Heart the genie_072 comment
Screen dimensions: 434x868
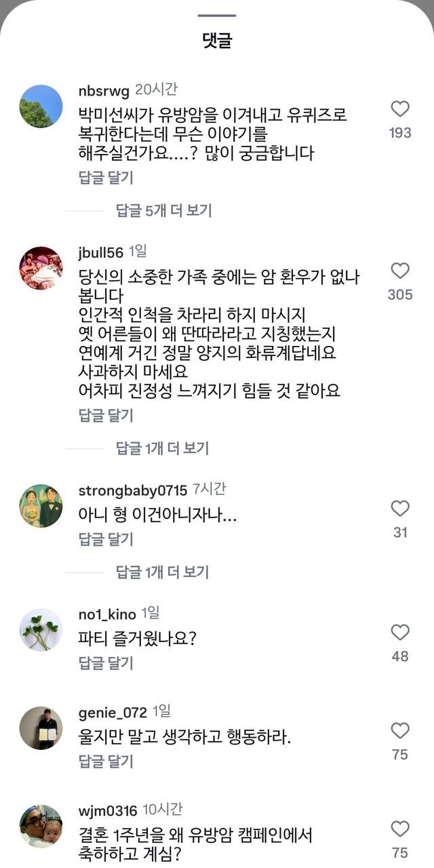tap(400, 730)
